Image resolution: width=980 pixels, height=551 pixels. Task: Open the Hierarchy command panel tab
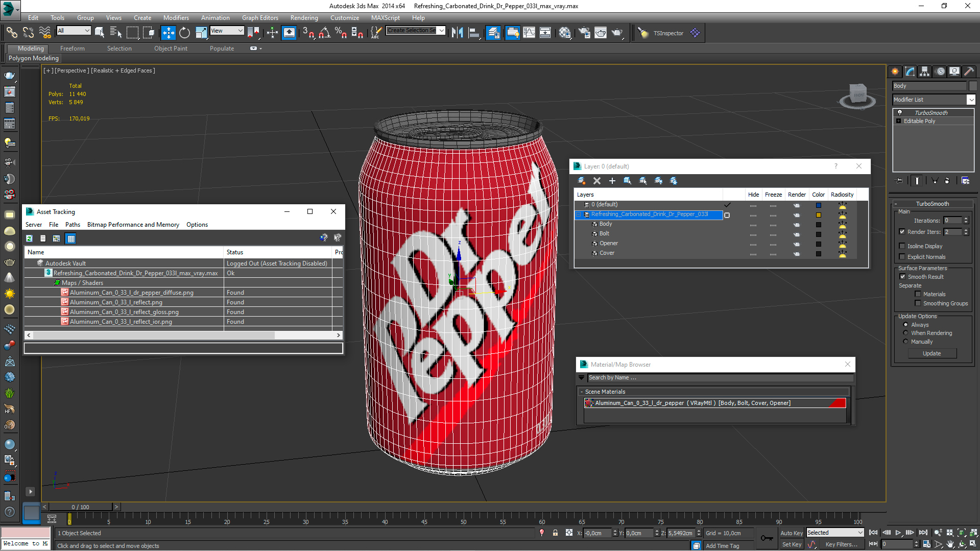(x=924, y=71)
